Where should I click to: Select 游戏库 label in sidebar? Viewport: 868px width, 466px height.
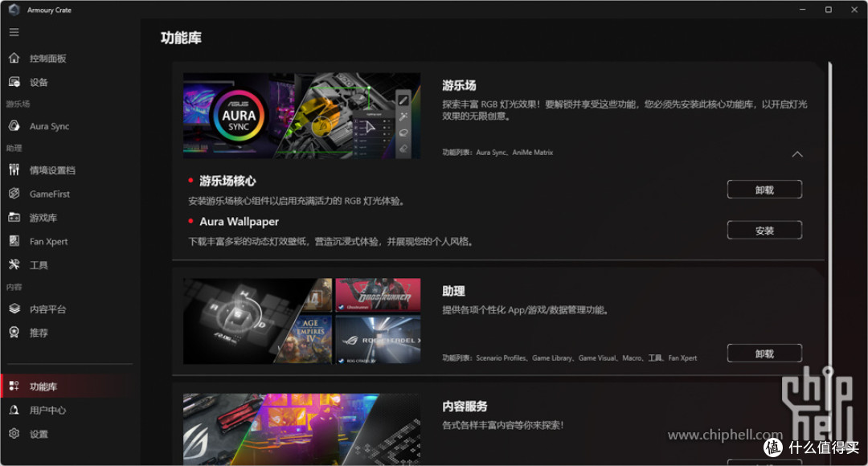[x=43, y=218]
